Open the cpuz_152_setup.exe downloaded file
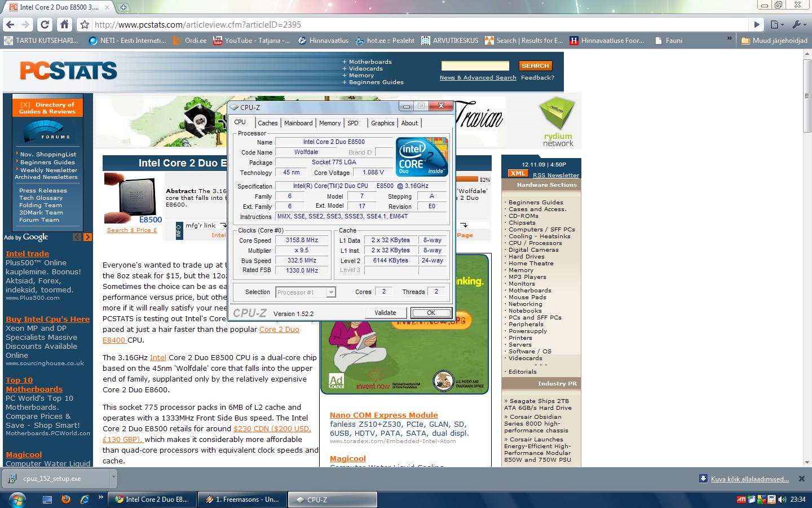 pos(52,479)
